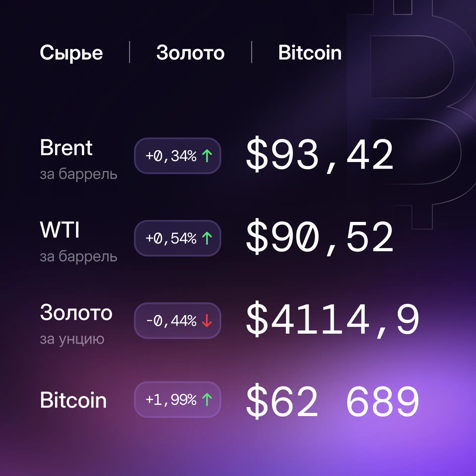
Task: Select the Bitcoin tab at top
Action: coord(310,53)
